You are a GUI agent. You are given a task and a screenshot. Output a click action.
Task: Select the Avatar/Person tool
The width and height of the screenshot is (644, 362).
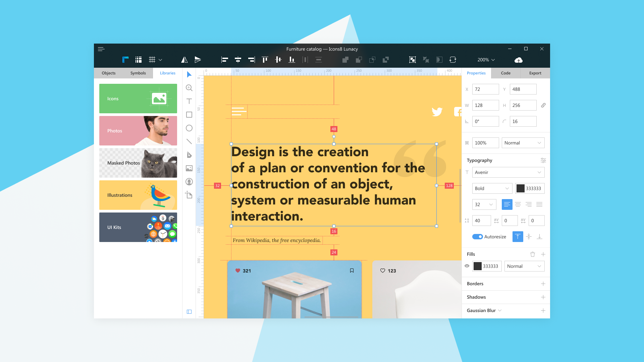pos(189,182)
